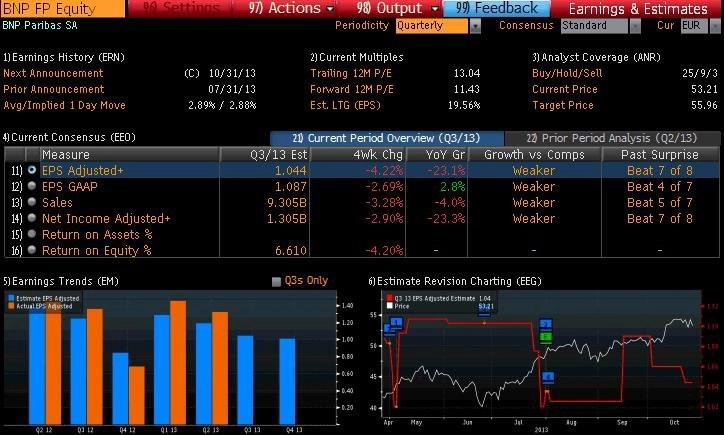The height and width of the screenshot is (435, 724).
Task: Open 1) Earnings History (ERN)
Action: (x=64, y=57)
